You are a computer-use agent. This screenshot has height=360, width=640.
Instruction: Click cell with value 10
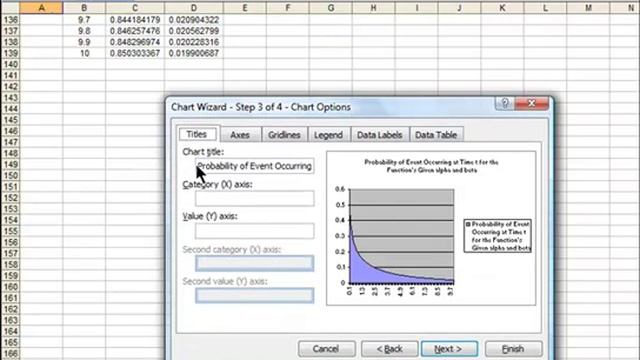coord(84,53)
